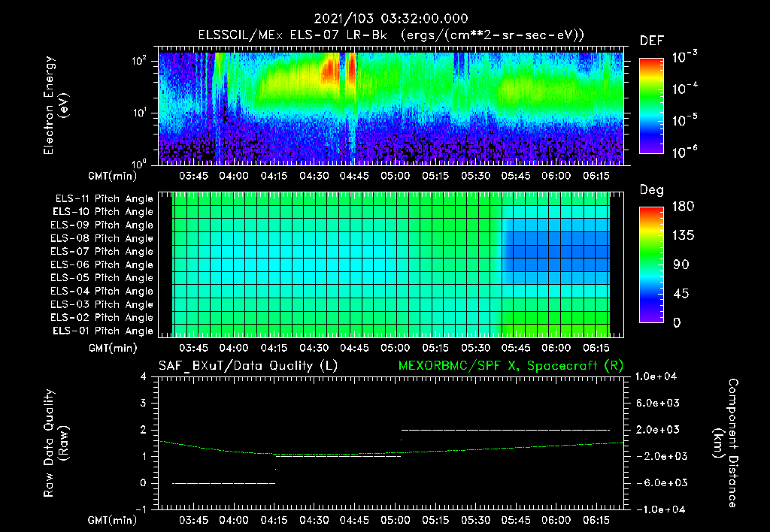Select the ELS-11 Pitch Angle row label

click(104, 199)
